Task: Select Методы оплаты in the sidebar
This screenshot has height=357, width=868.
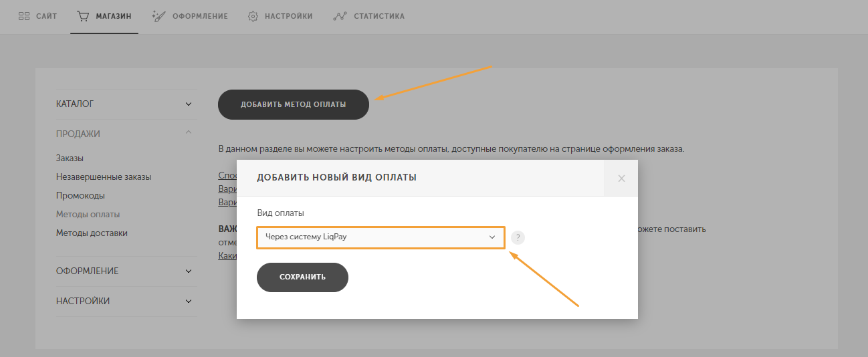Action: 88,215
